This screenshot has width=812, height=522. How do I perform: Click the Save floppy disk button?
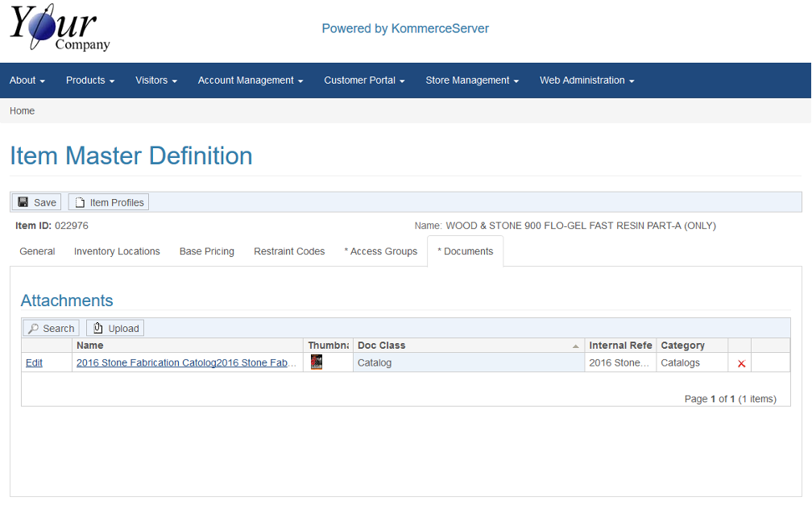37,202
